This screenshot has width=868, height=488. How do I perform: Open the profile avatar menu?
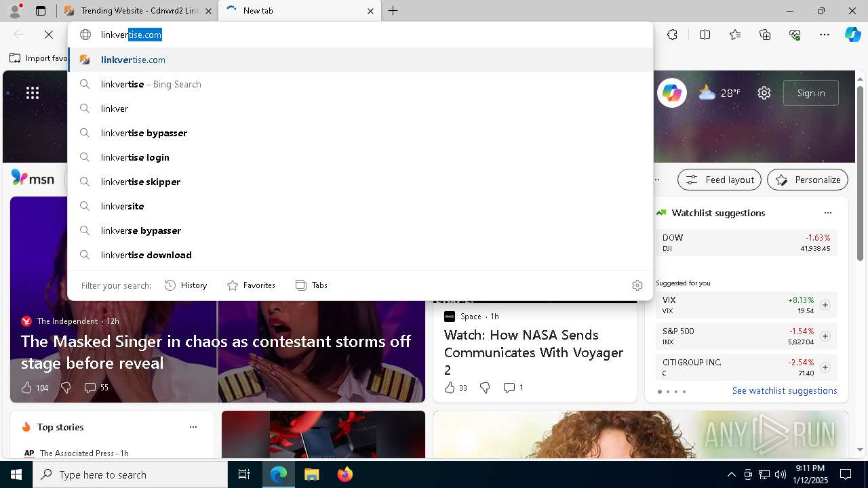click(x=15, y=11)
